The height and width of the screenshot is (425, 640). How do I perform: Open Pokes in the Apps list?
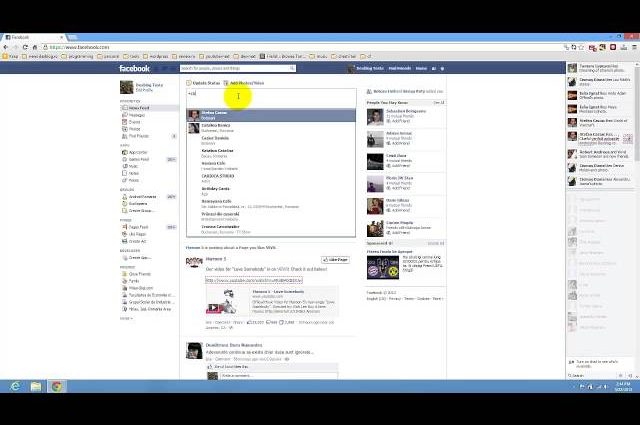click(133, 180)
